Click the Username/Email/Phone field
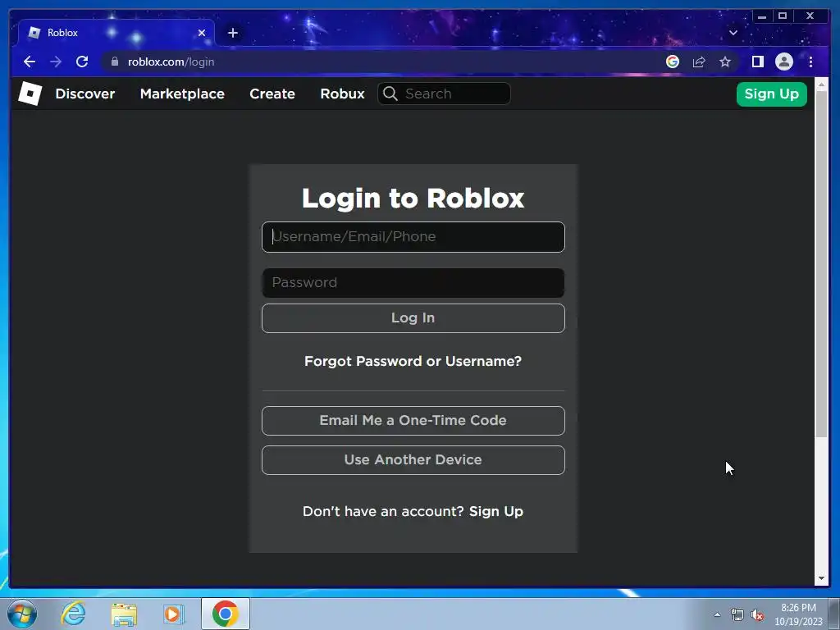This screenshot has height=630, width=840. click(413, 237)
